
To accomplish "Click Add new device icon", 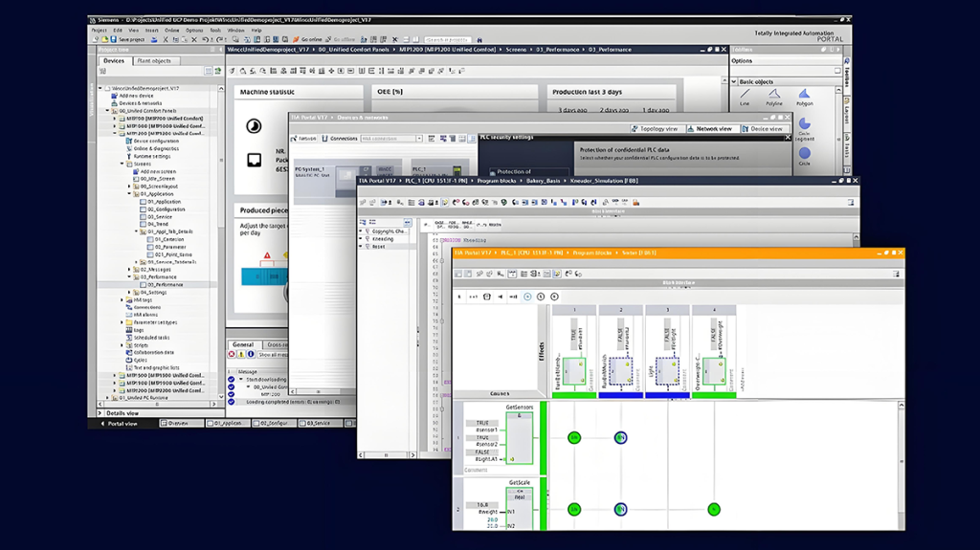I will pyautogui.click(x=115, y=96).
